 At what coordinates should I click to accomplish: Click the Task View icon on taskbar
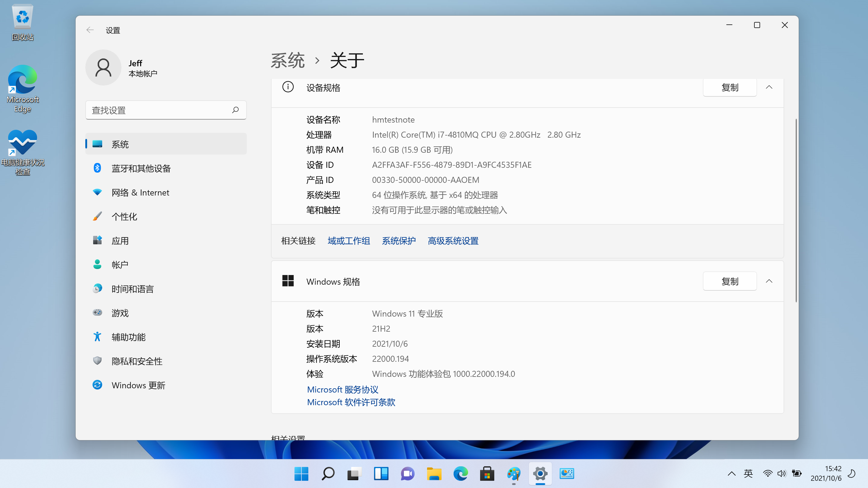tap(354, 473)
